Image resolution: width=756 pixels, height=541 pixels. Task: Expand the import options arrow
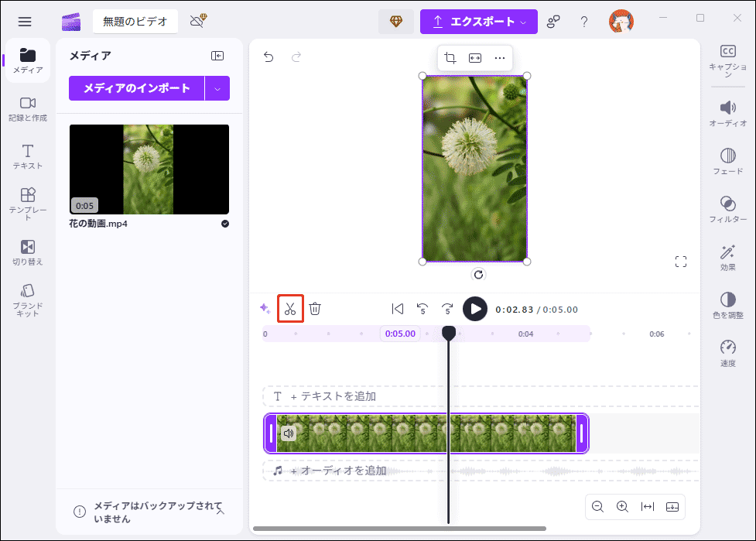217,89
